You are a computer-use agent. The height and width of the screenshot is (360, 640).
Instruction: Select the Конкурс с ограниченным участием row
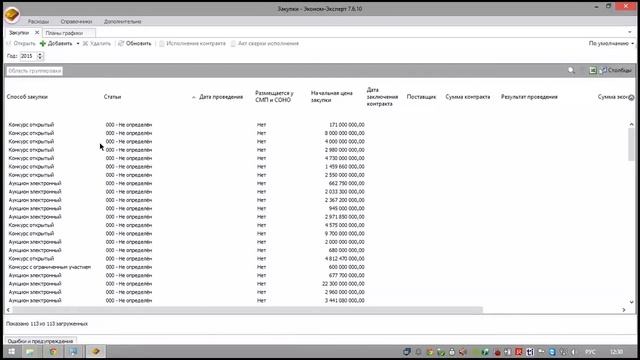pos(317,267)
